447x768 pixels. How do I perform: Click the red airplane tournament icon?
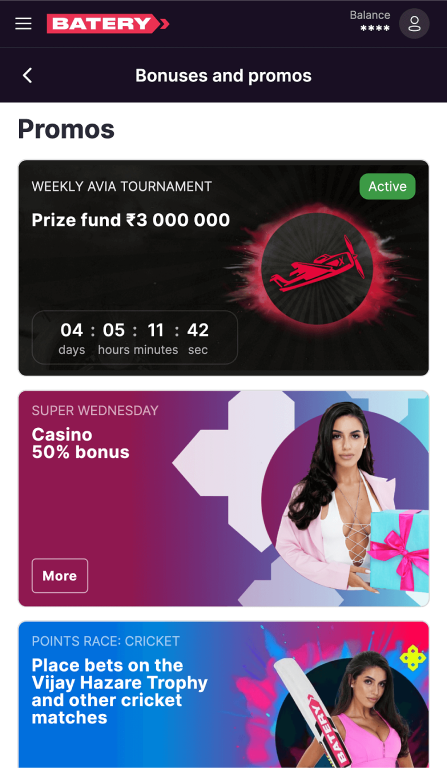[317, 268]
